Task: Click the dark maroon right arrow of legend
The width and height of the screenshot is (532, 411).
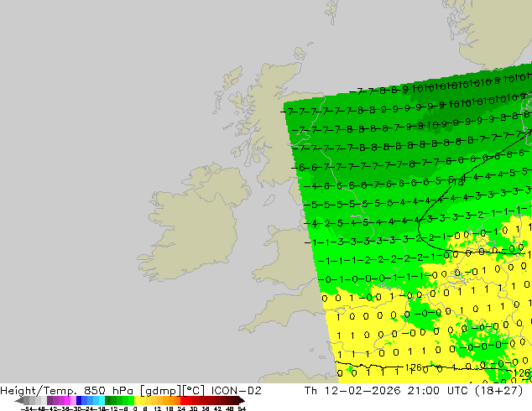Action: click(242, 401)
